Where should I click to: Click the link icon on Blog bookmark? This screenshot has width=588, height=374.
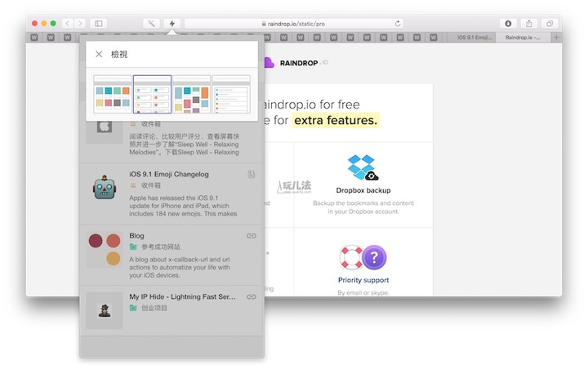[x=252, y=236]
